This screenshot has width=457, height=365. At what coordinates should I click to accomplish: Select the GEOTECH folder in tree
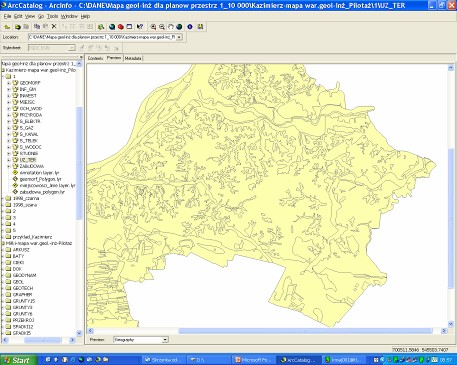point(23,288)
